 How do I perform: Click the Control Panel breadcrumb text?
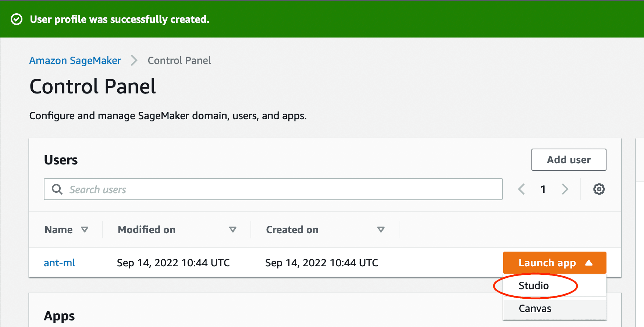point(179,60)
